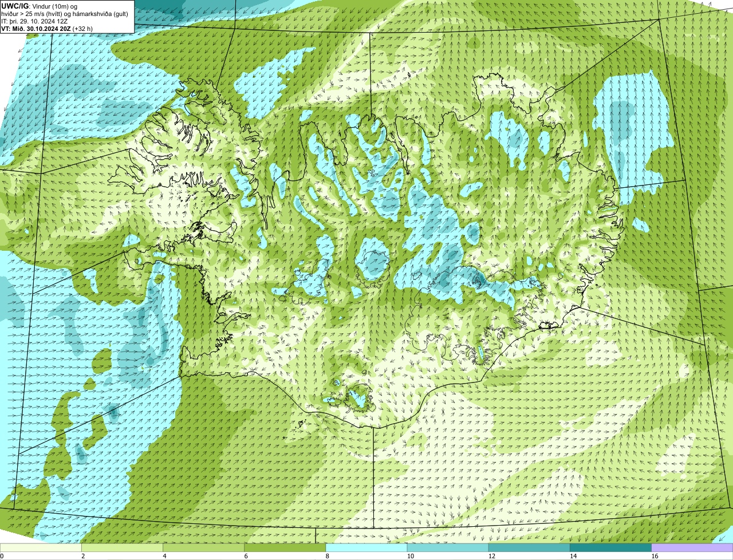Select the pale cyan 8–10 m/s legend swatch

tap(366, 547)
